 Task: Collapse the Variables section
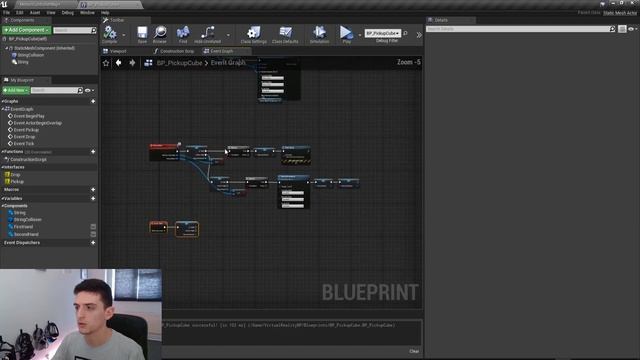coord(2,198)
